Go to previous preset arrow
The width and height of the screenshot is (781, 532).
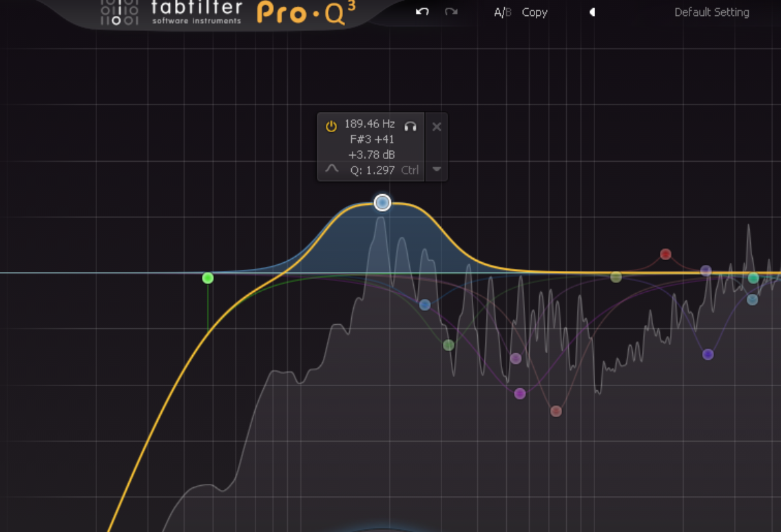coord(592,12)
